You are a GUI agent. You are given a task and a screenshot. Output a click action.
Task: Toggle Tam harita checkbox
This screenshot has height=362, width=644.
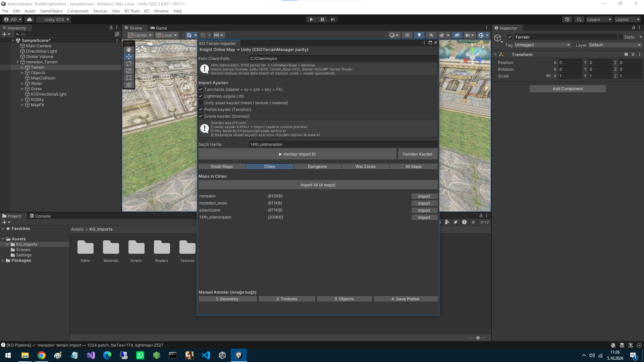[x=201, y=89]
